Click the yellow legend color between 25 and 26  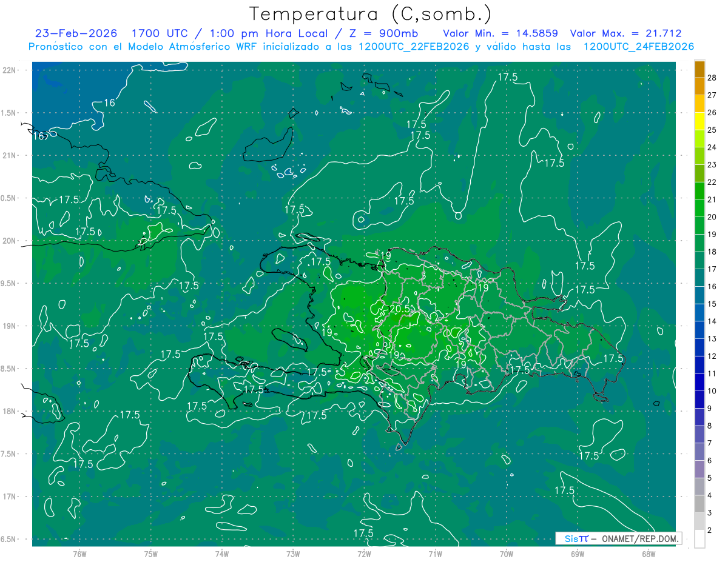tap(699, 121)
